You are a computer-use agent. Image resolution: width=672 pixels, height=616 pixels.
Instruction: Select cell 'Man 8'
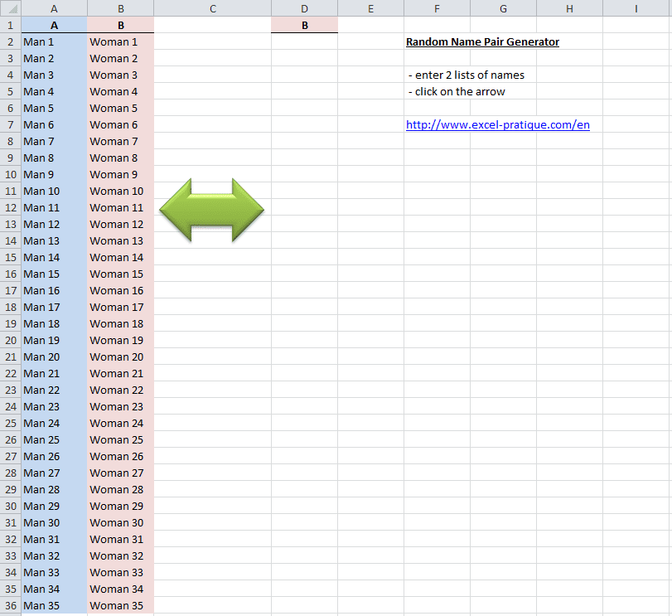click(x=54, y=158)
